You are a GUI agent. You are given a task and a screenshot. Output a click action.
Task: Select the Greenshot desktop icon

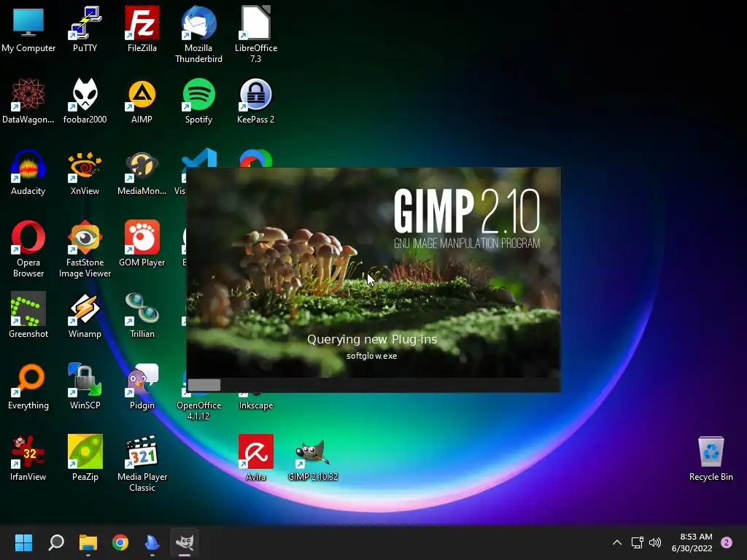[x=28, y=315]
